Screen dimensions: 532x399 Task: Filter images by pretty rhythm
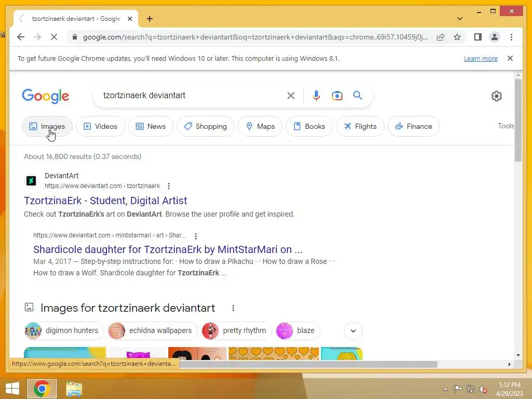coord(236,331)
